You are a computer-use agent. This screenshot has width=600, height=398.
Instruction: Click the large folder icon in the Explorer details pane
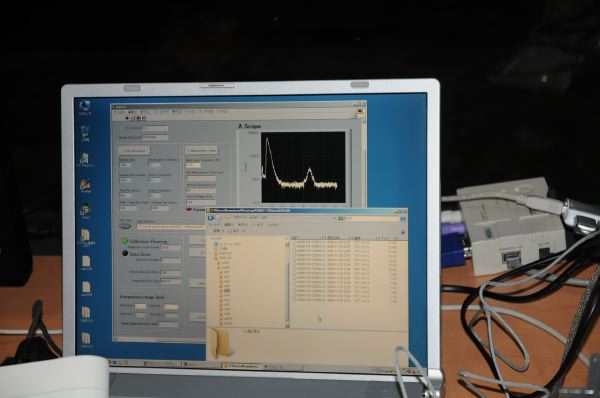220,343
